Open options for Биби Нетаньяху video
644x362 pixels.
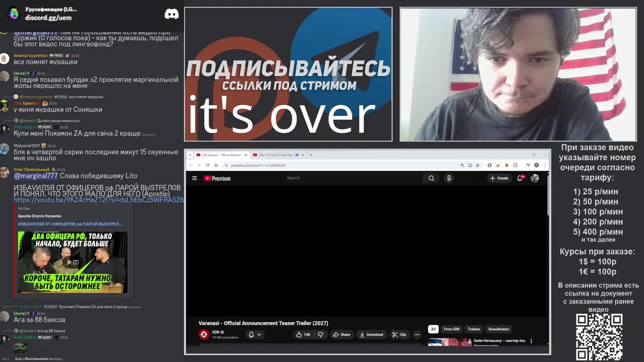click(531, 341)
